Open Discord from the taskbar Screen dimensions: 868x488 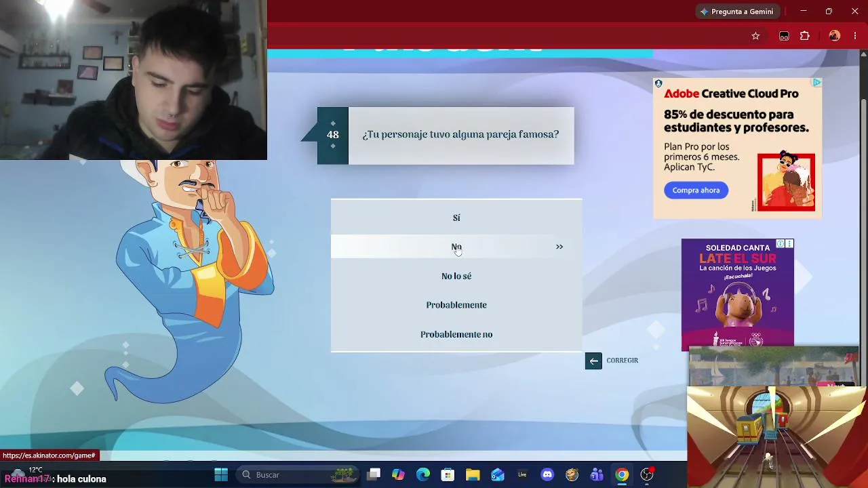pos(547,474)
